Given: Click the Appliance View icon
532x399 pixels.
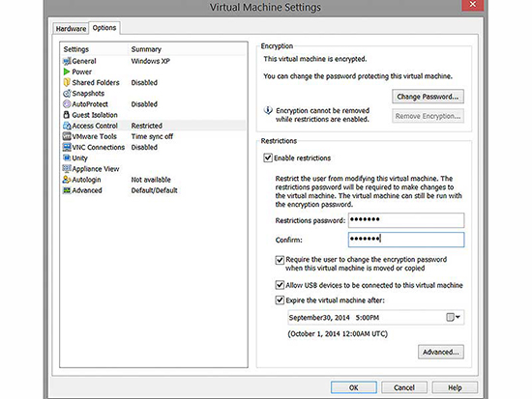Looking at the screenshot, I should tap(67, 168).
